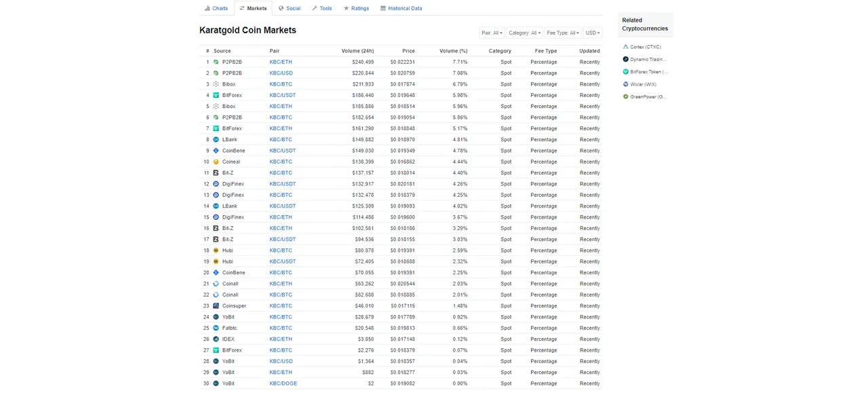
Task: Click the Hubi icon in row 18
Action: (x=216, y=250)
